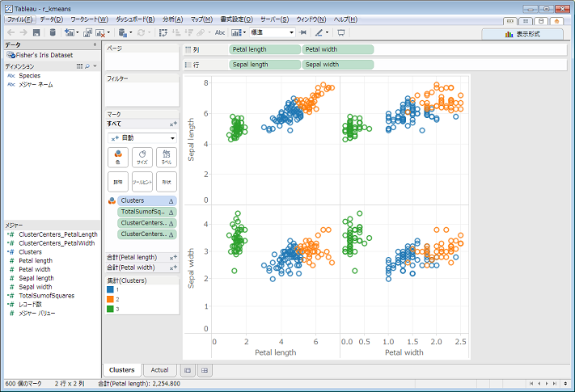Click the new worksheet chart icon
This screenshot has height=392, width=575.
point(70,32)
